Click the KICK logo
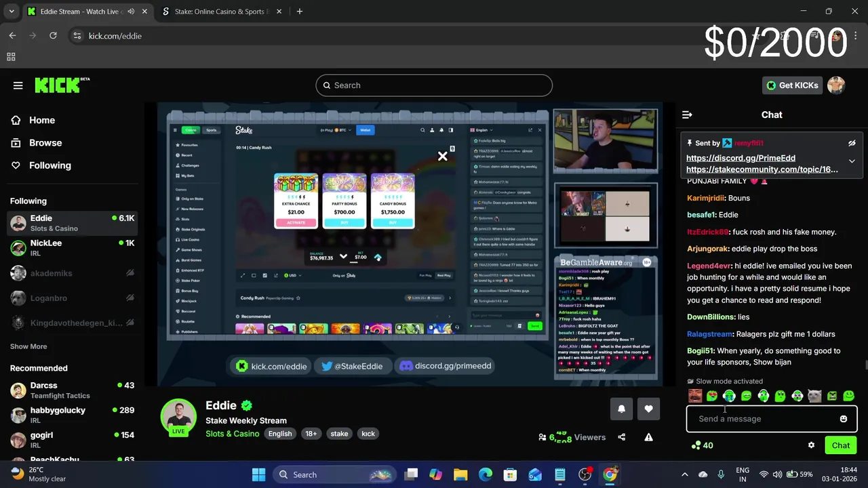Image resolution: width=868 pixels, height=488 pixels. pyautogui.click(x=62, y=85)
